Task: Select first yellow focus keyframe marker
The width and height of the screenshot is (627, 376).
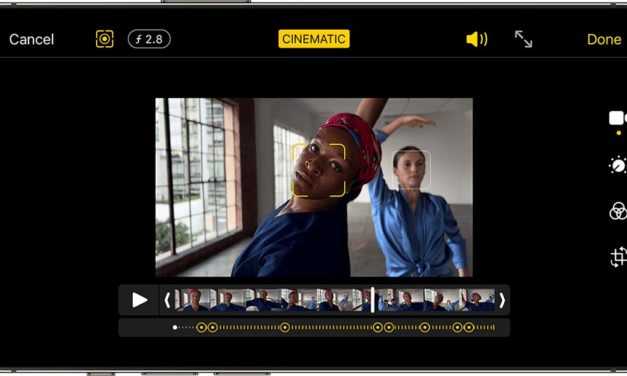Action: (x=202, y=328)
